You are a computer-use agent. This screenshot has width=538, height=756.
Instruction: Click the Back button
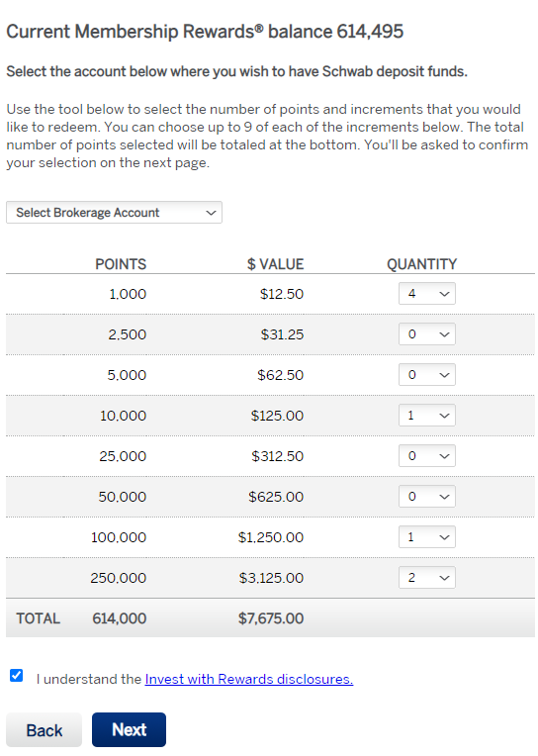point(44,730)
